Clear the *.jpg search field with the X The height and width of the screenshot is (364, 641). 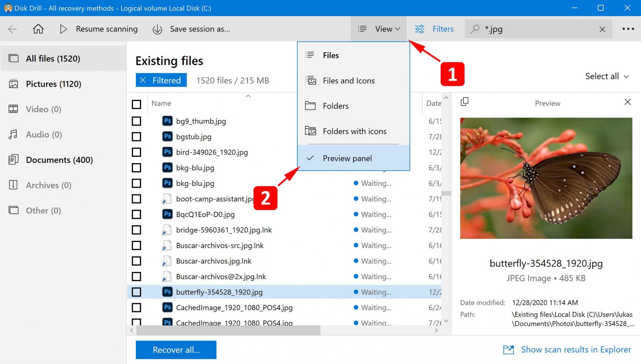[603, 29]
